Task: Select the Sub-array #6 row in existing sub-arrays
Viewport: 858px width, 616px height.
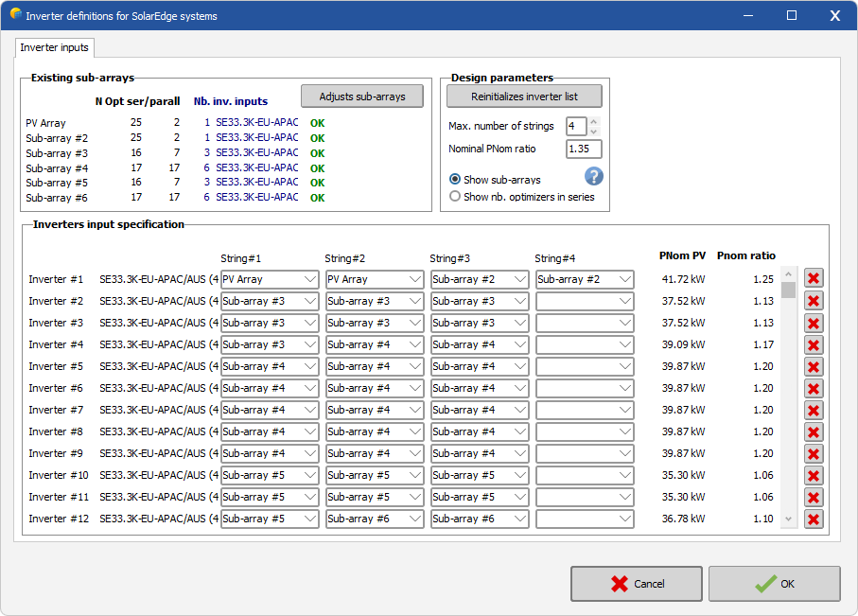Action: (175, 198)
